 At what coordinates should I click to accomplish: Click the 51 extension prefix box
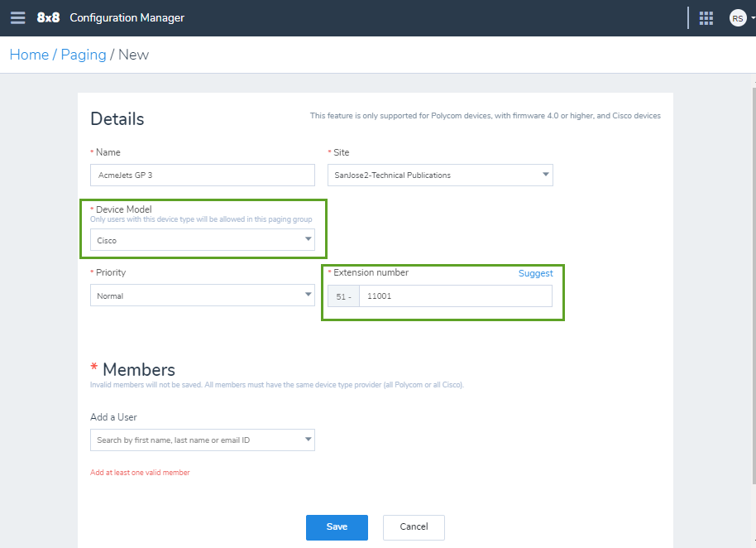[343, 296]
